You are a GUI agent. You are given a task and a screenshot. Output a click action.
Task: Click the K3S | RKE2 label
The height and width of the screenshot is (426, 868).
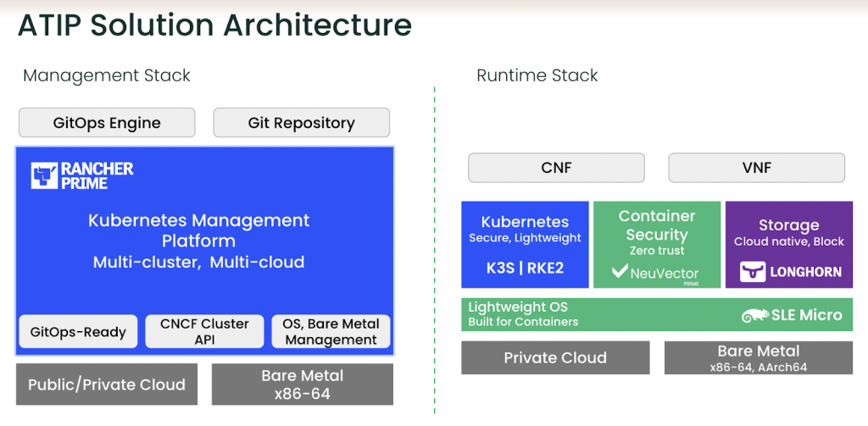pyautogui.click(x=525, y=267)
